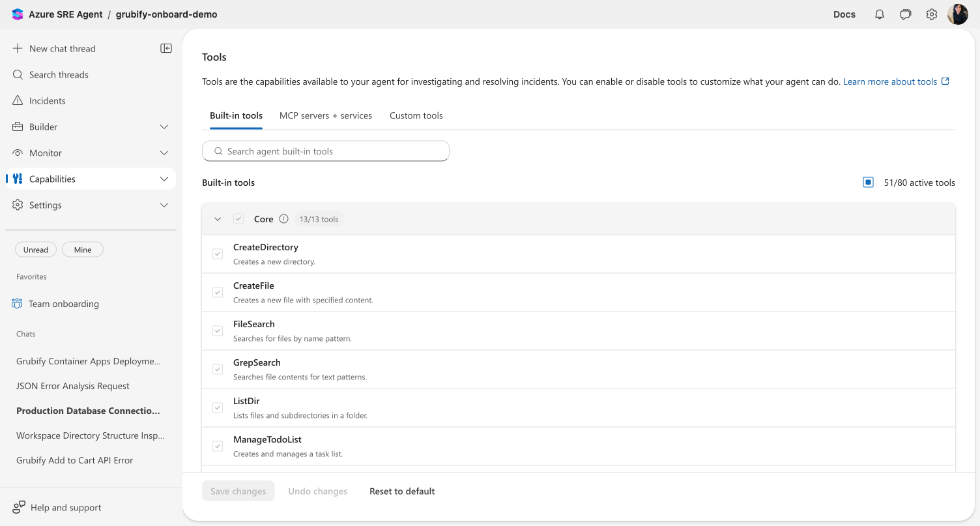Click the GrepSearch tool name
The image size is (980, 526).
pyautogui.click(x=257, y=362)
